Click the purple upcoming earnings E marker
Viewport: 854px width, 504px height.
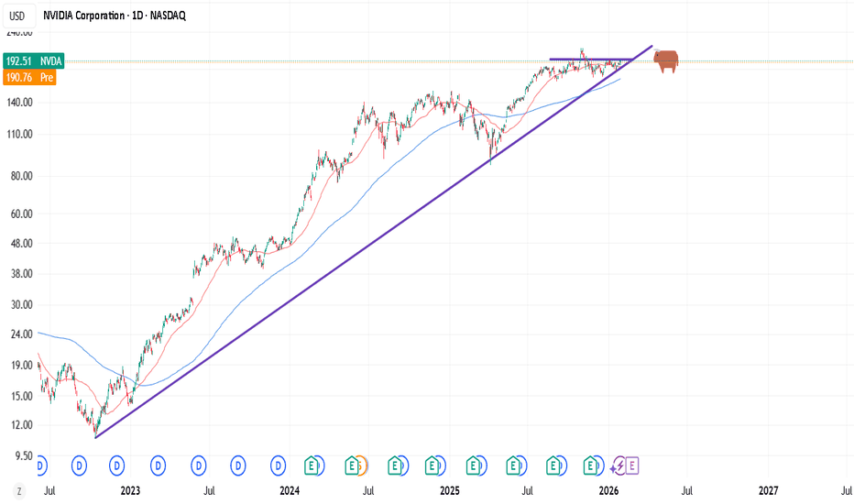[631, 466]
